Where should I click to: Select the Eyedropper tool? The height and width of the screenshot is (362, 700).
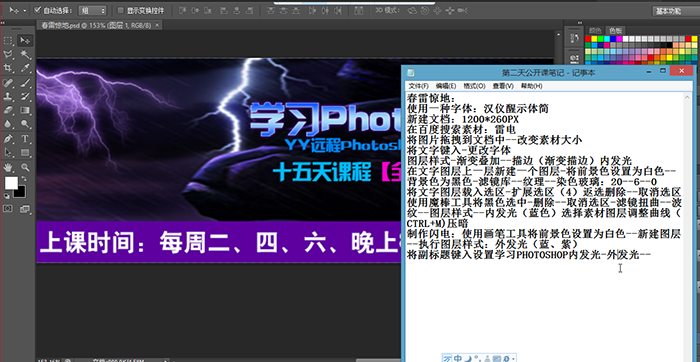pyautogui.click(x=25, y=68)
